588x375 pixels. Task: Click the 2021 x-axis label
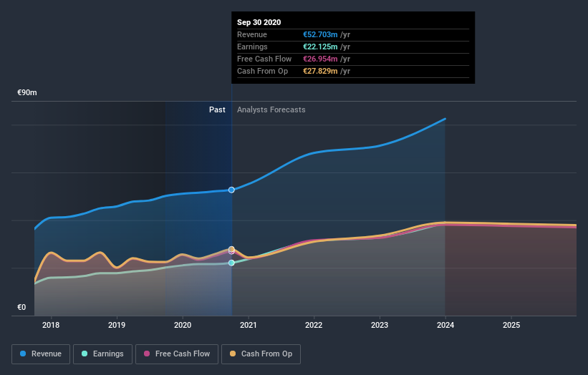click(249, 325)
